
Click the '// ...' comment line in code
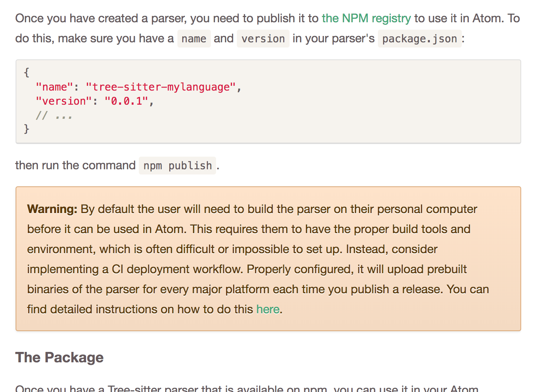click(54, 115)
